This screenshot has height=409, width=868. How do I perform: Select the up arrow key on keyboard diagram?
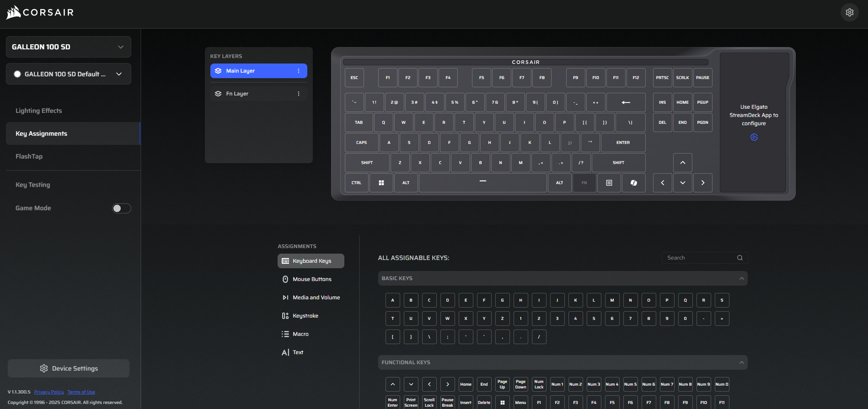682,163
